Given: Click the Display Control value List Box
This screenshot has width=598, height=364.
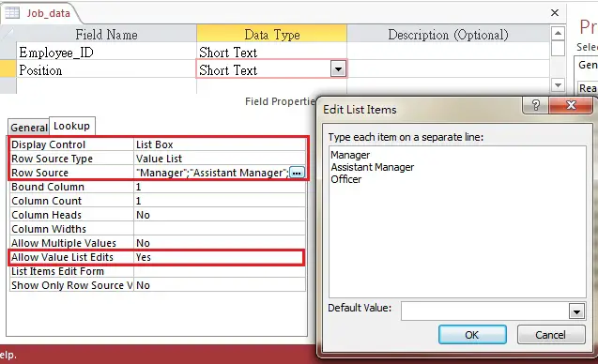Looking at the screenshot, I should (220, 144).
